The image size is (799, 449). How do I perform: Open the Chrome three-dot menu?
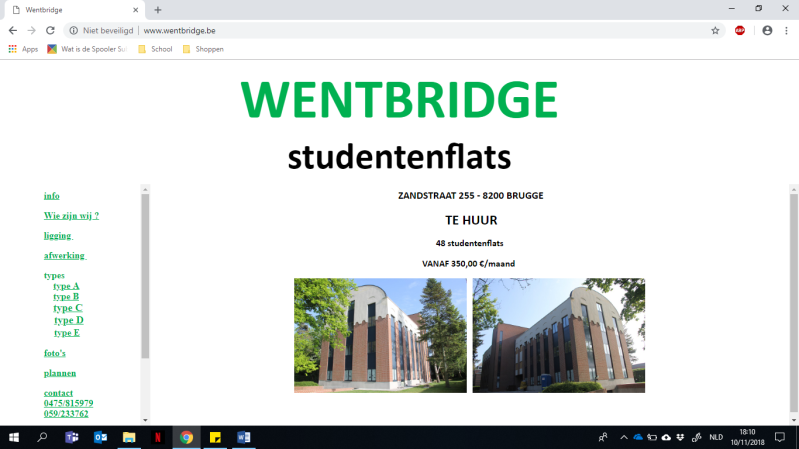point(786,31)
